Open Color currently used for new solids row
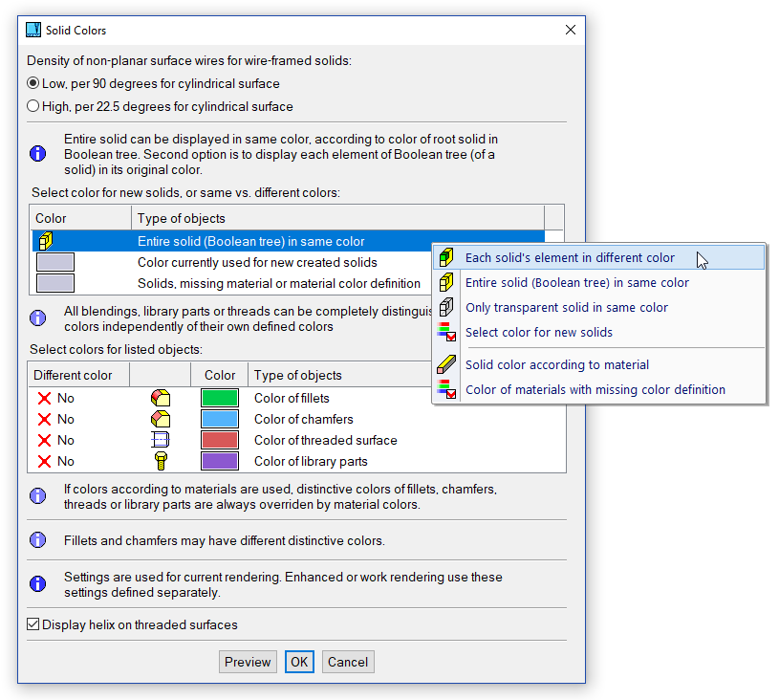 tap(256, 263)
